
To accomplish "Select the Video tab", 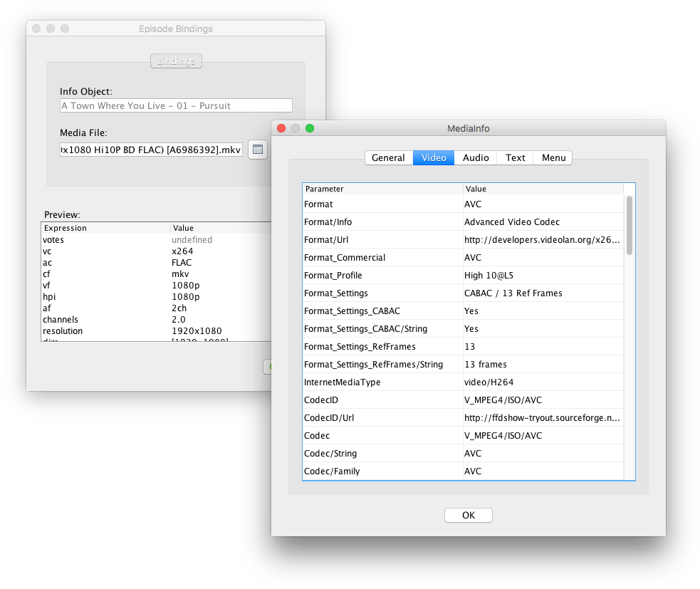I will coord(434,157).
